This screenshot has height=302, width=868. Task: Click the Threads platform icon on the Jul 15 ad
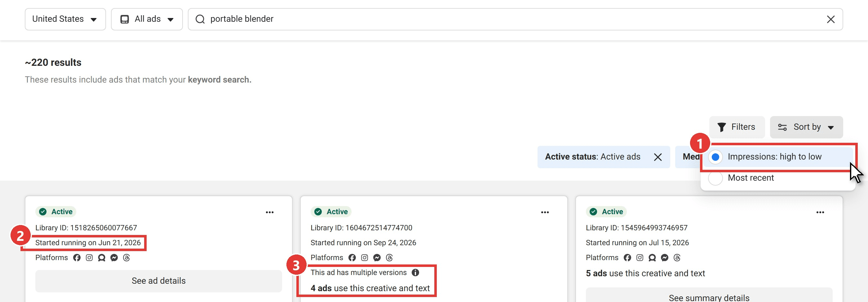tap(677, 258)
